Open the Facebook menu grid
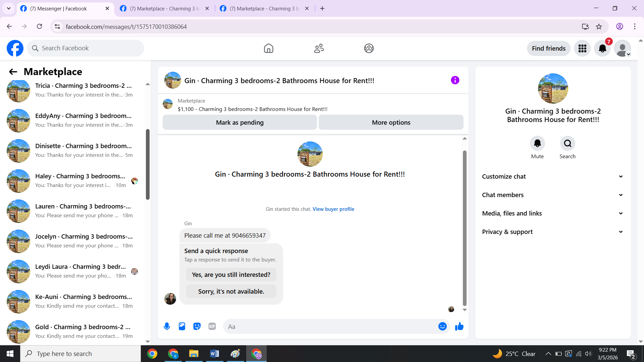 coord(582,48)
